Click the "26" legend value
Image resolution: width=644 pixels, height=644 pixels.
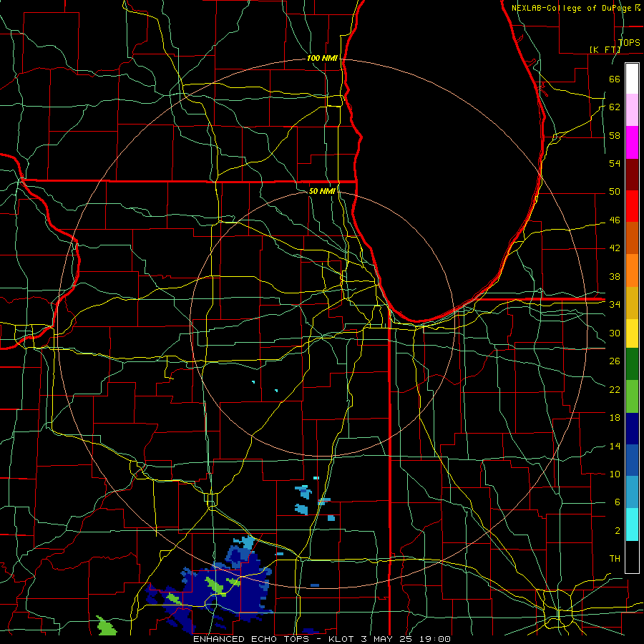tap(615, 361)
